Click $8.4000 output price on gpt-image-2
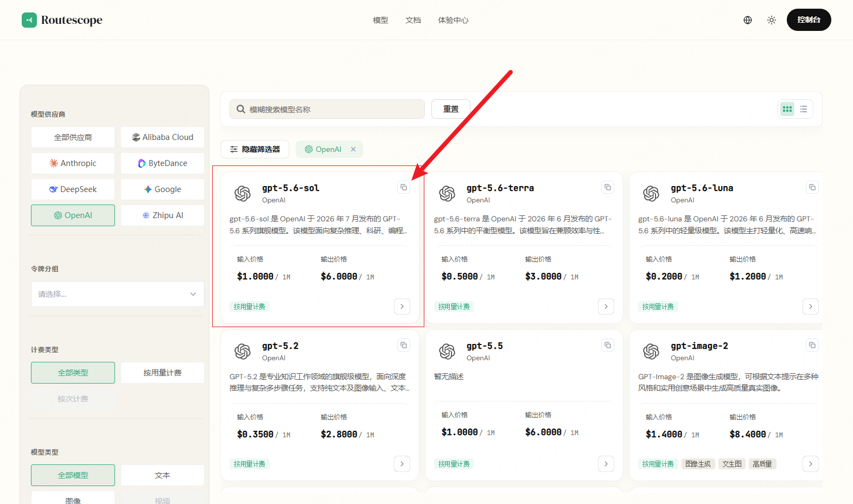This screenshot has height=504, width=853. coord(748,435)
